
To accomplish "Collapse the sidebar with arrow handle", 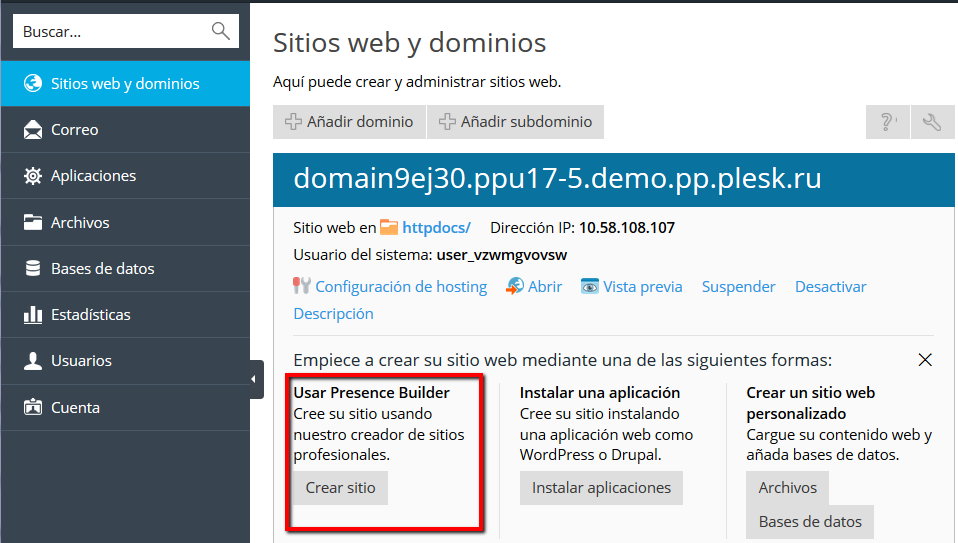I will (x=257, y=379).
